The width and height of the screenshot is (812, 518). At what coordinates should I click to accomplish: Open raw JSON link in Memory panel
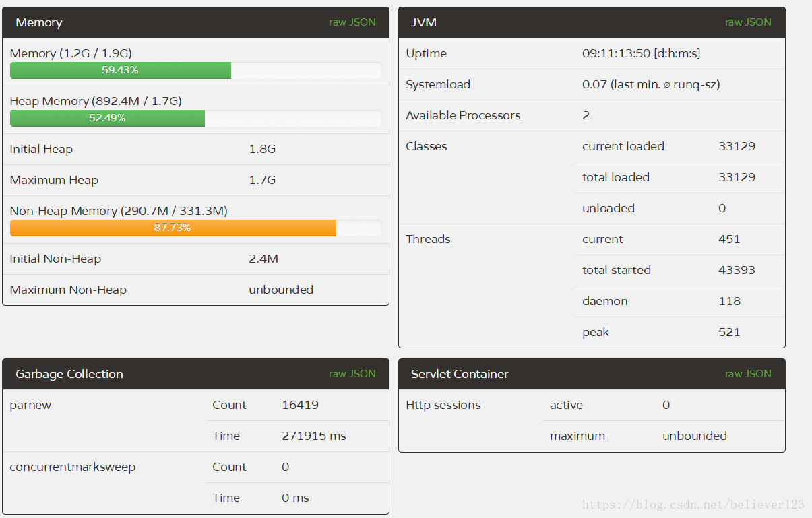(352, 22)
